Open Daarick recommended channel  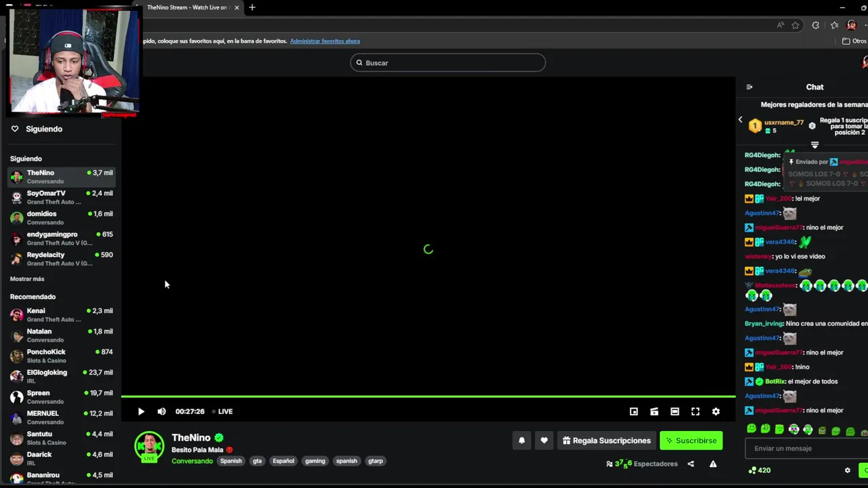tap(62, 458)
